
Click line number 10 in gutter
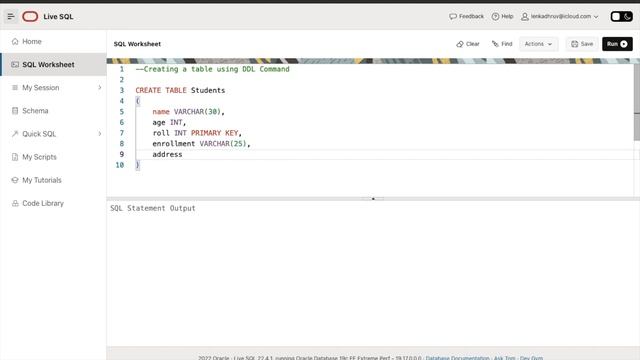point(120,165)
